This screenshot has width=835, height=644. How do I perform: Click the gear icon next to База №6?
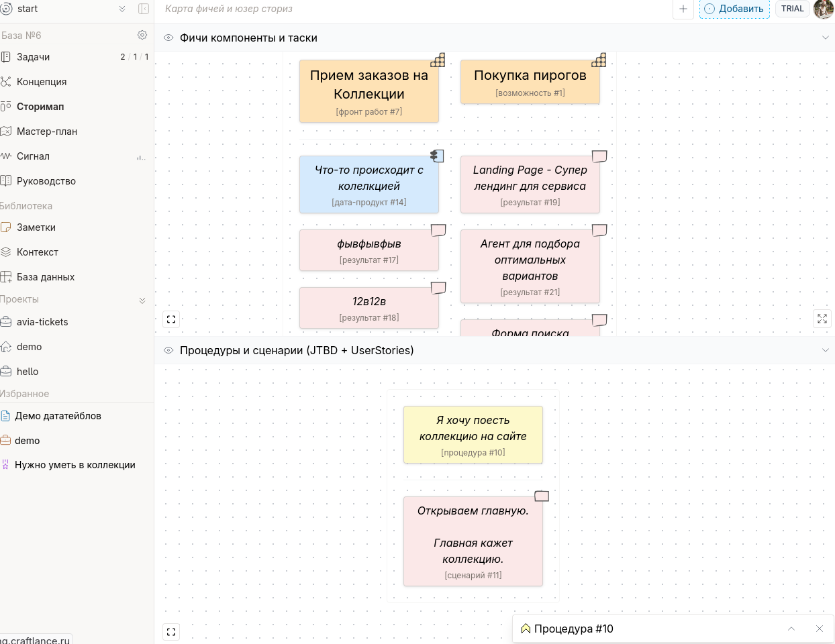142,35
